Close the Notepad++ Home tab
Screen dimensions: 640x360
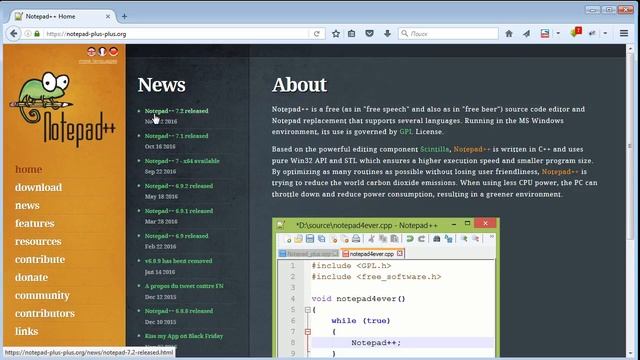pyautogui.click(x=108, y=17)
